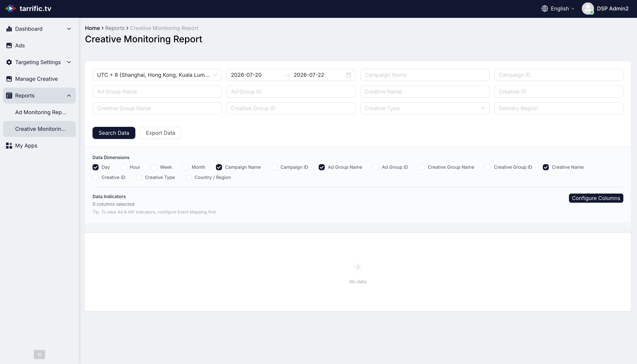Expand the Targeting Settings chevron
Image resolution: width=637 pixels, height=364 pixels.
click(69, 62)
